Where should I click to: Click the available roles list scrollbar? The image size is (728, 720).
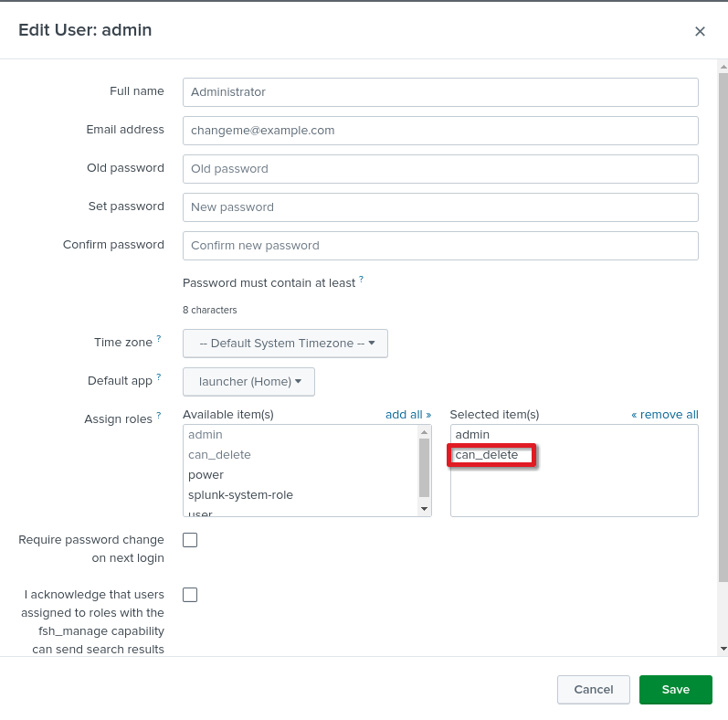click(424, 468)
